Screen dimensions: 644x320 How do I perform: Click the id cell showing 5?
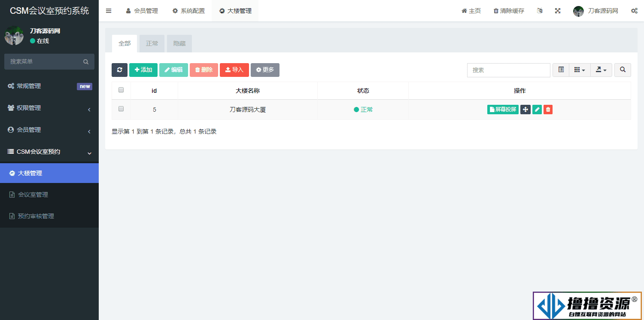[154, 110]
